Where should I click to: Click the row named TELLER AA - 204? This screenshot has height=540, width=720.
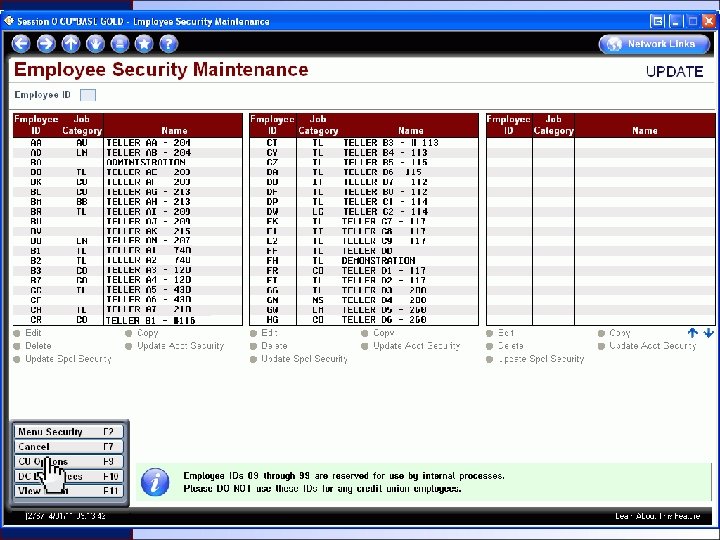128,143
